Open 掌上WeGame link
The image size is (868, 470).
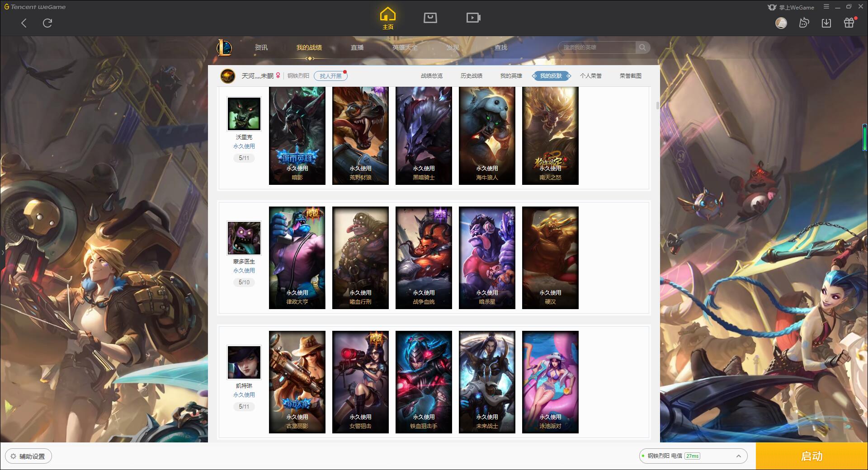[791, 7]
